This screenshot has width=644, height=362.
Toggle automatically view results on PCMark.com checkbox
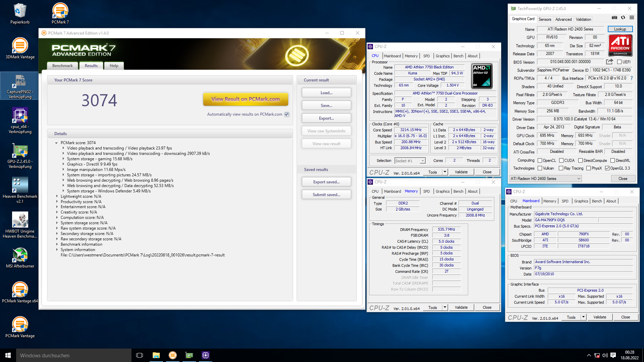click(287, 114)
